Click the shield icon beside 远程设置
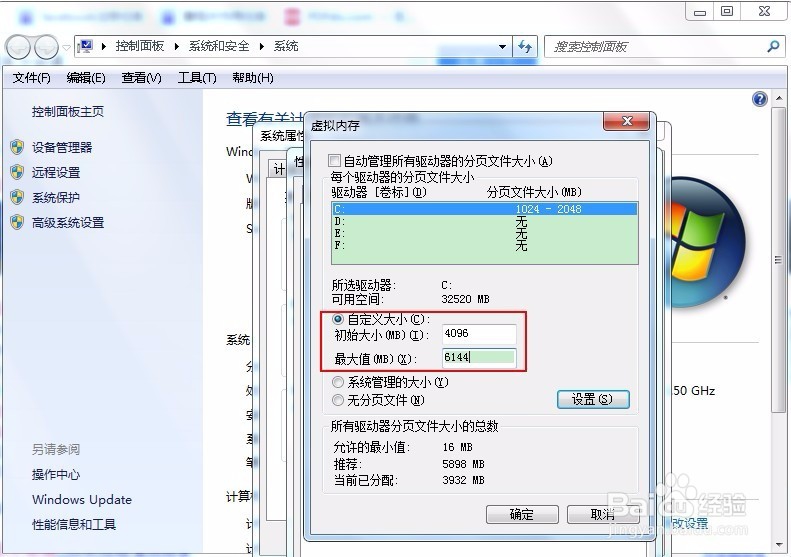791x557 pixels. pos(17,172)
